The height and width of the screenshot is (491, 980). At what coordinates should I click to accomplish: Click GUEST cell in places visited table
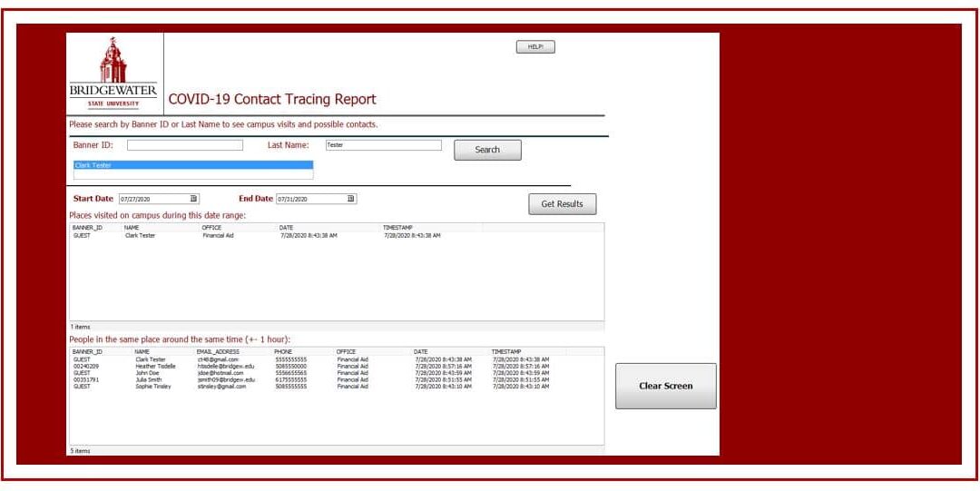[82, 236]
